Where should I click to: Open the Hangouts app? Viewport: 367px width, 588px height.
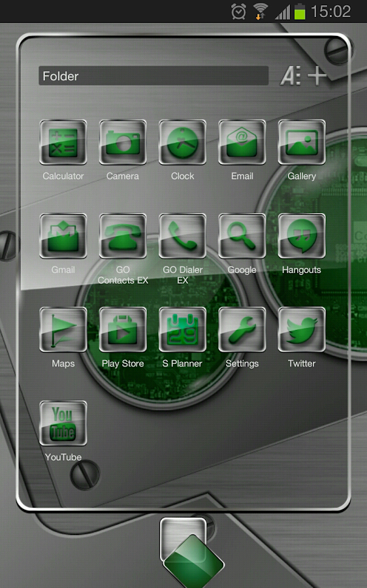(x=302, y=236)
